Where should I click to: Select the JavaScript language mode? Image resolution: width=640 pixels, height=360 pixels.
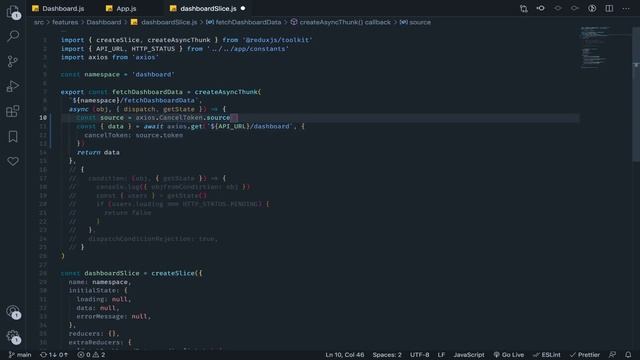[469, 355]
